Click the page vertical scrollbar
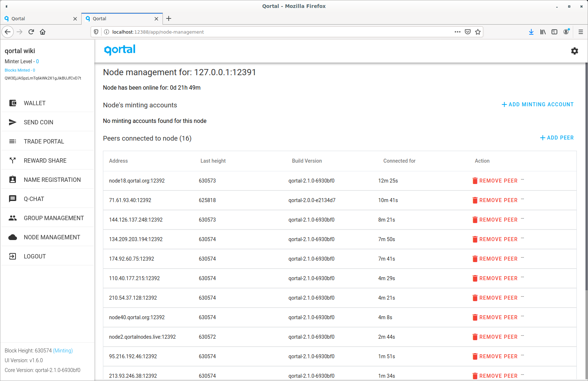The image size is (588, 381). [586, 177]
